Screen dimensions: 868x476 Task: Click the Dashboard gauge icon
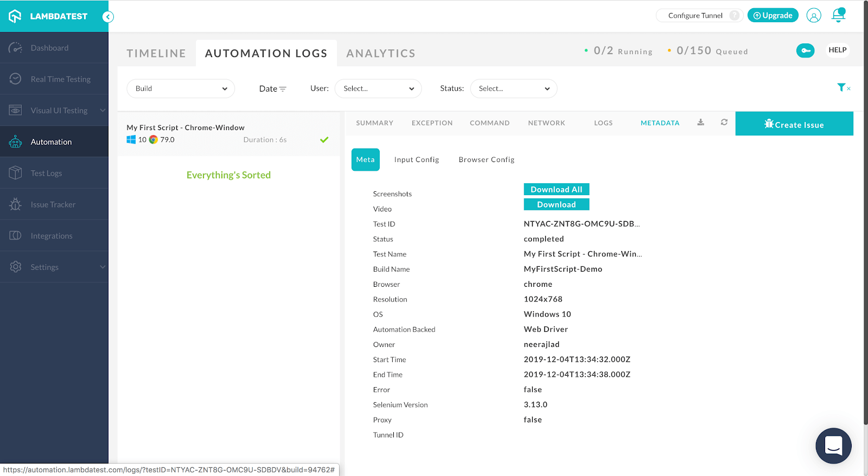[15, 48]
